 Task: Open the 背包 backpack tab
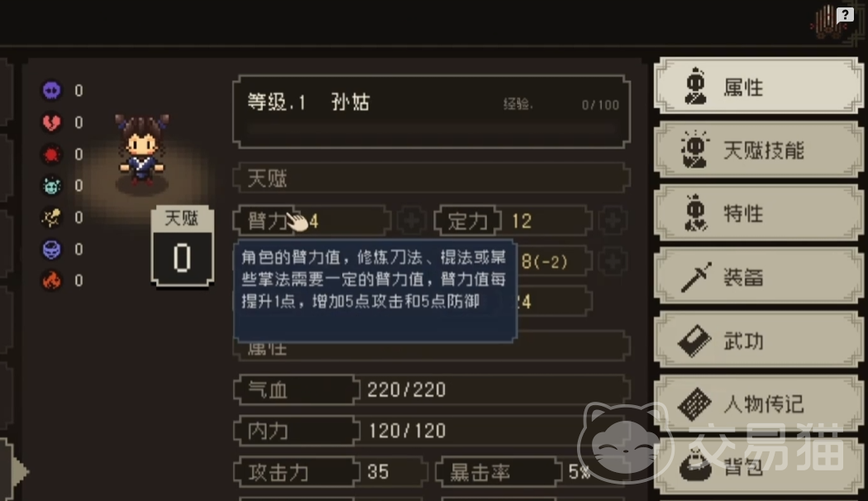(x=758, y=466)
